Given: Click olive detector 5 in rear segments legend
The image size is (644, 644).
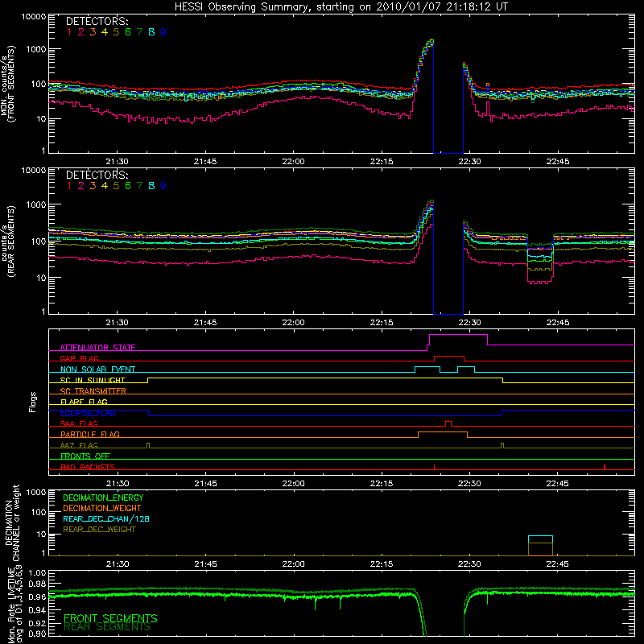Looking at the screenshot, I should pyautogui.click(x=116, y=186).
